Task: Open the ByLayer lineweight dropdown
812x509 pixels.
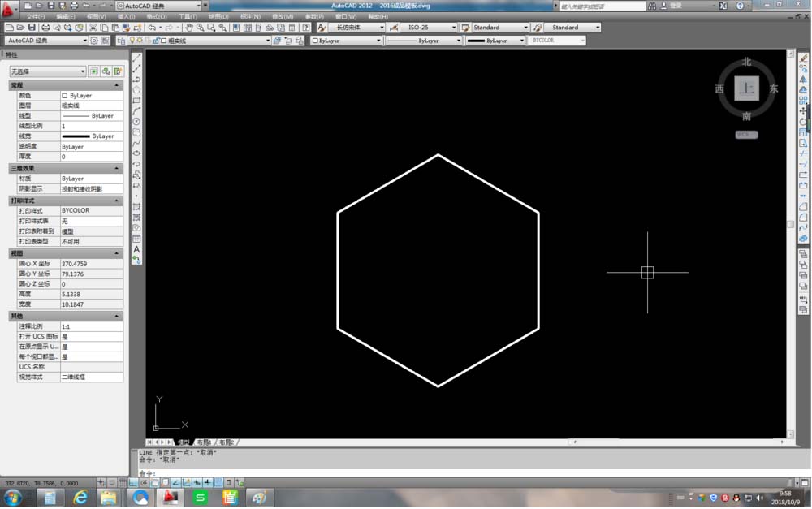Action: [495, 41]
